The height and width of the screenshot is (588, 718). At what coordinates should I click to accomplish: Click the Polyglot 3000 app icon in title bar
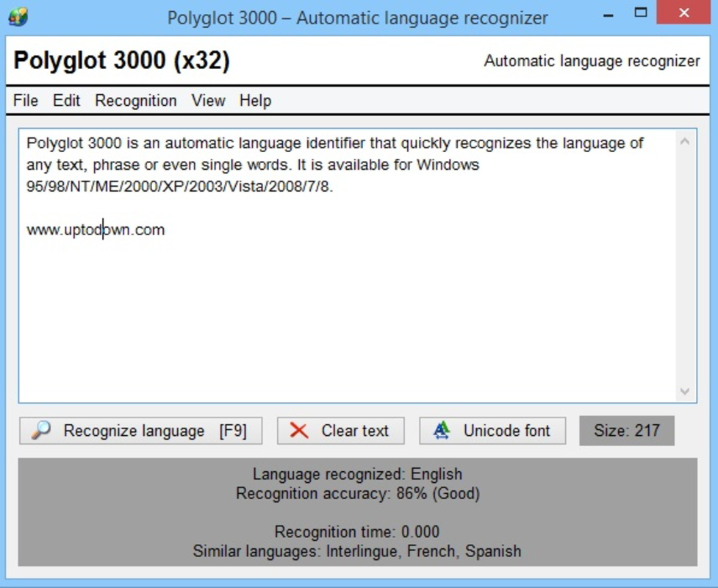(x=18, y=18)
